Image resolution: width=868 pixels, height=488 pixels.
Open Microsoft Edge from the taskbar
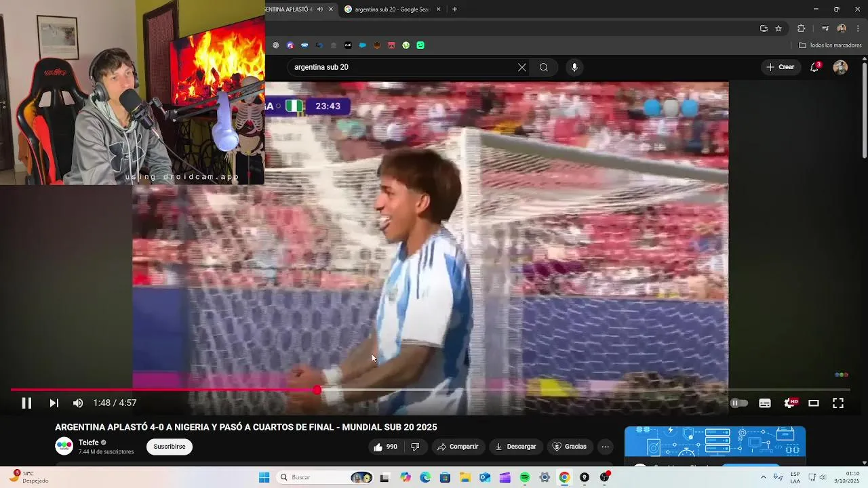[425, 477]
